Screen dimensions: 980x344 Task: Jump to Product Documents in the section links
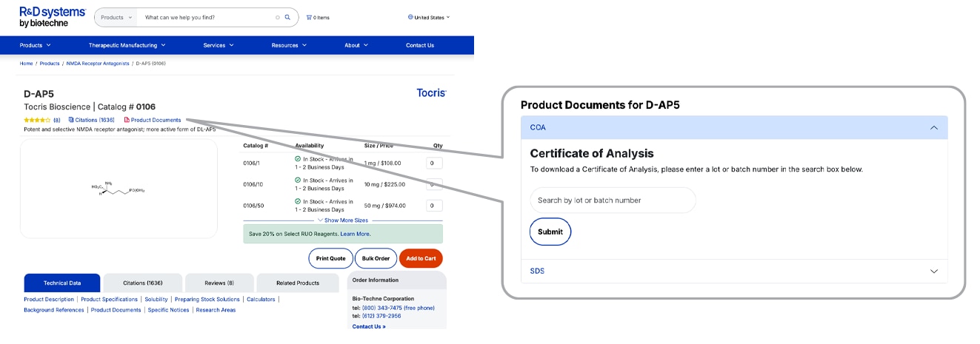[x=116, y=310]
